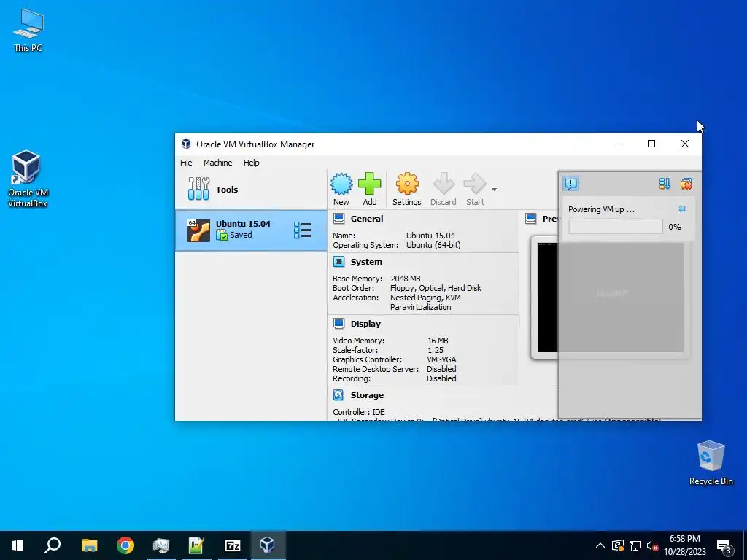Click the VirtualBox taskbar button
The width and height of the screenshot is (747, 560).
click(268, 545)
